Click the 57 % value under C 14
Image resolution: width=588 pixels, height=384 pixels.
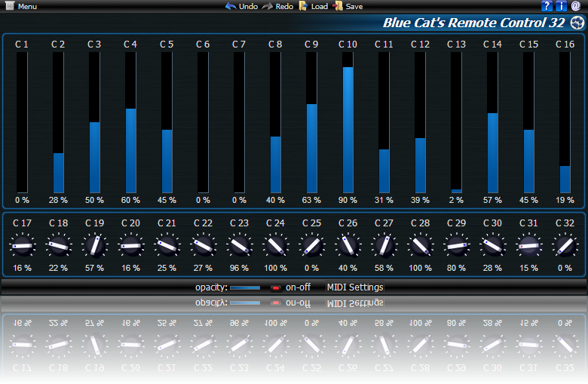coord(492,200)
